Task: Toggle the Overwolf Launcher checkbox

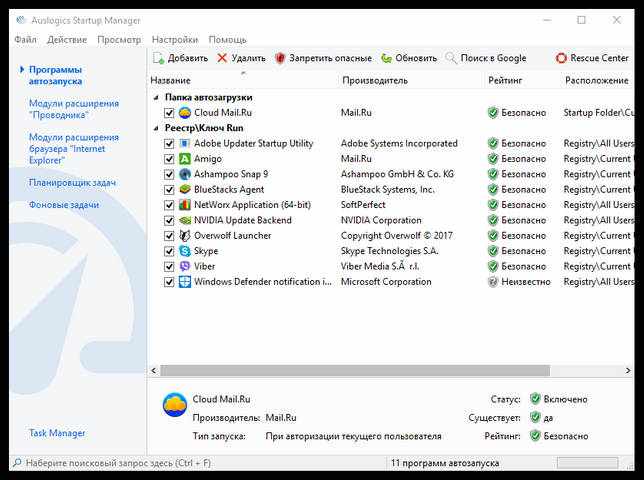Action: [169, 236]
